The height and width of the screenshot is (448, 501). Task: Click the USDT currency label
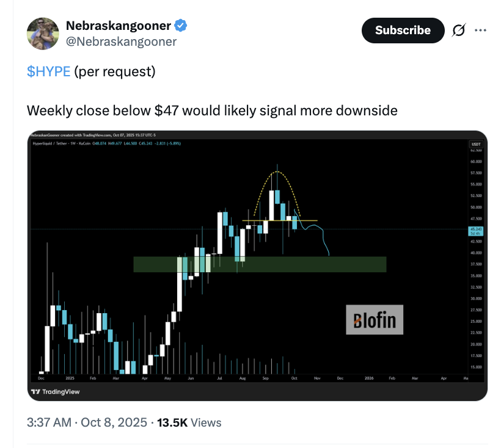tap(476, 144)
